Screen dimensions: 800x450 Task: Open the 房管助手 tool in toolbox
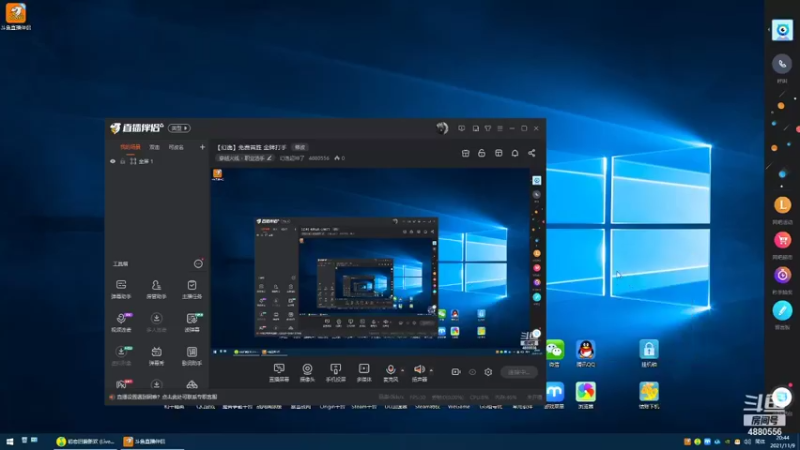pos(156,289)
